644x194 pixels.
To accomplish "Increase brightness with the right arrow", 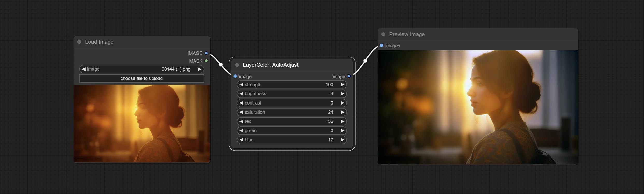I will (342, 94).
